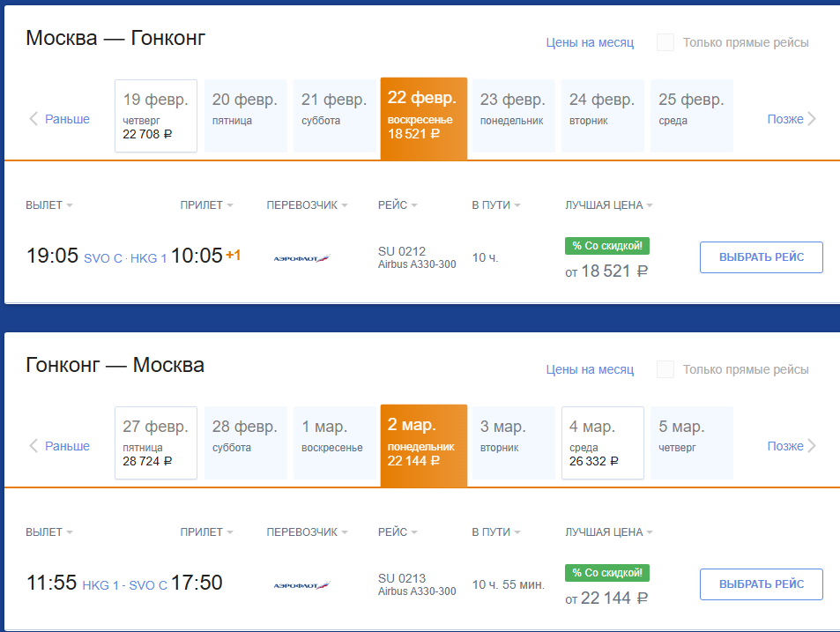Viewport: 840px width, 632px height.
Task: Sort outbound flights by ЛУЧШАЯ ЦЕНА
Action: (x=608, y=205)
